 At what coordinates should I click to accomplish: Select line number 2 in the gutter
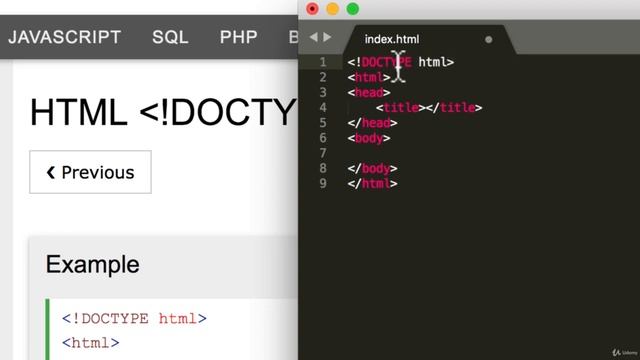pos(323,77)
